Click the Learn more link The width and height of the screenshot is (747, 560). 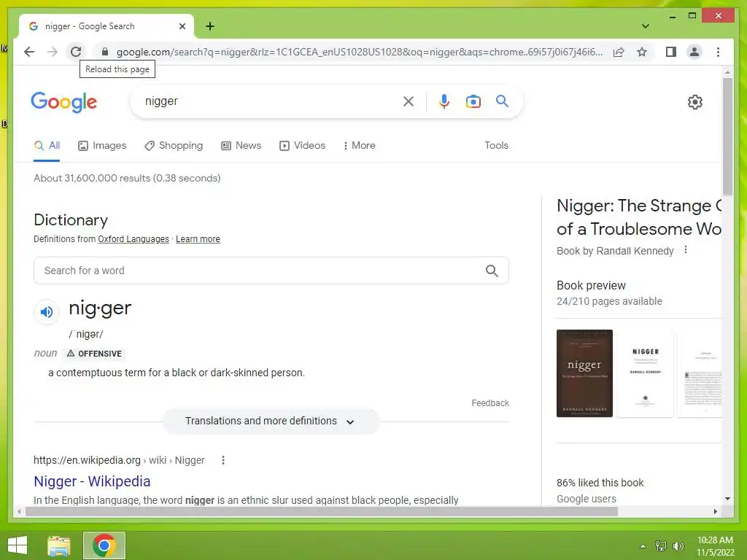[198, 239]
